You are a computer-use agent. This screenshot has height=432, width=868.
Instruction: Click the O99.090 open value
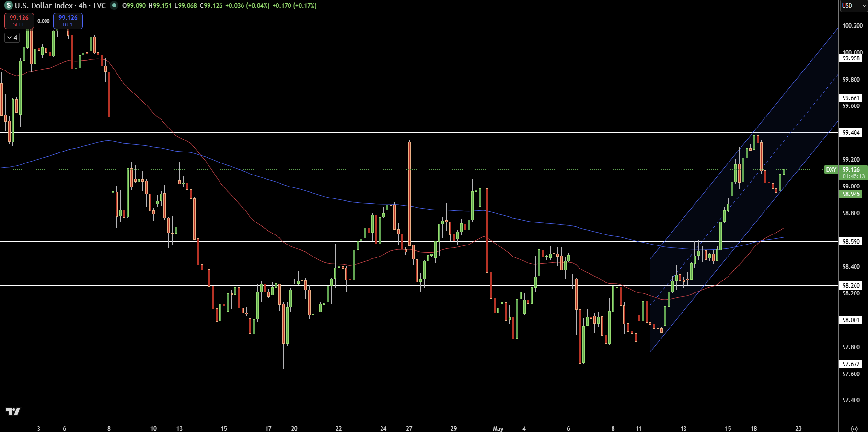[134, 6]
